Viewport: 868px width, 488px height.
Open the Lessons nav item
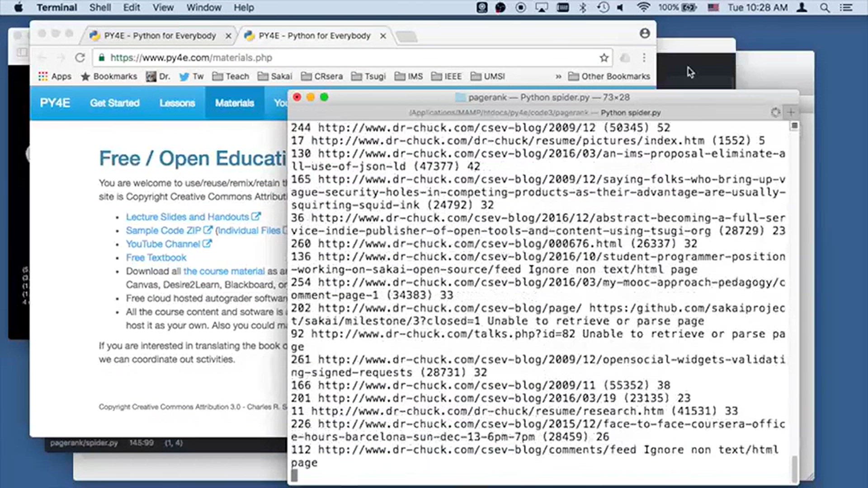click(x=177, y=103)
